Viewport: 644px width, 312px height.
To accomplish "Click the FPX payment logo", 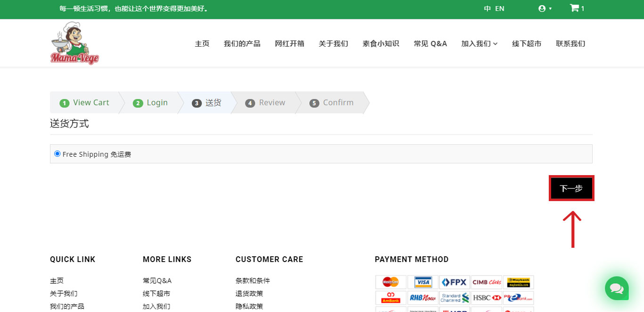I will click(x=454, y=282).
